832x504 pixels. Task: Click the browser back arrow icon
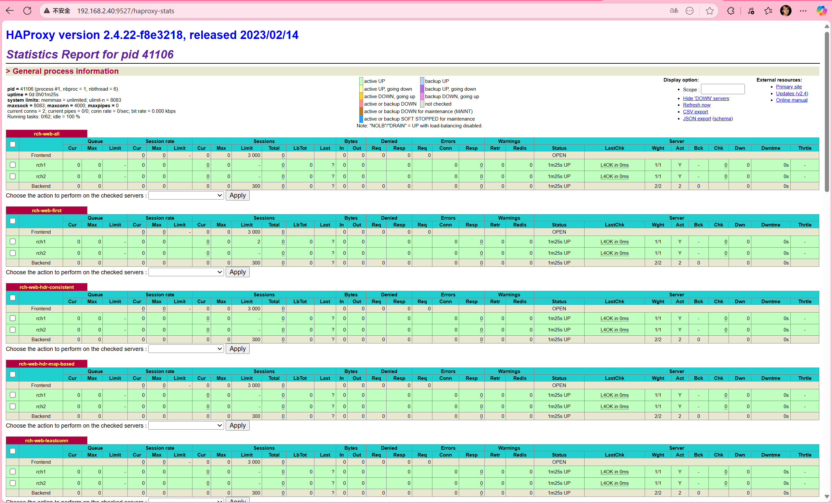click(10, 11)
